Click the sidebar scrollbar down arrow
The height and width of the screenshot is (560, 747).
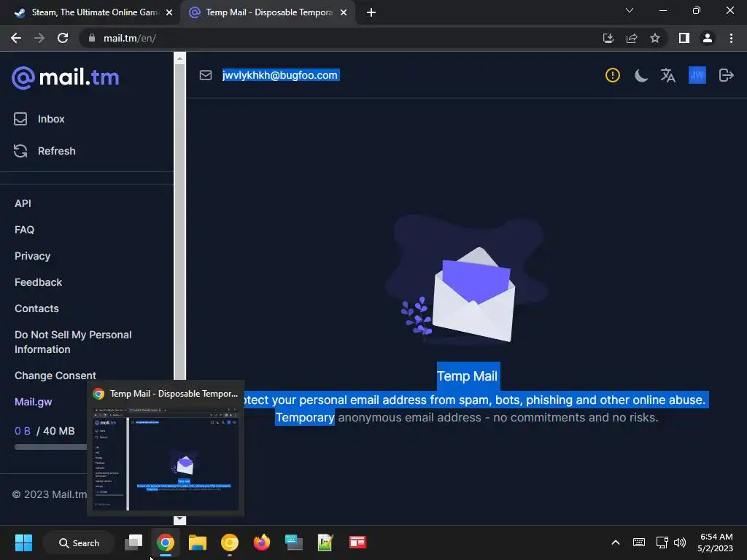(x=179, y=519)
